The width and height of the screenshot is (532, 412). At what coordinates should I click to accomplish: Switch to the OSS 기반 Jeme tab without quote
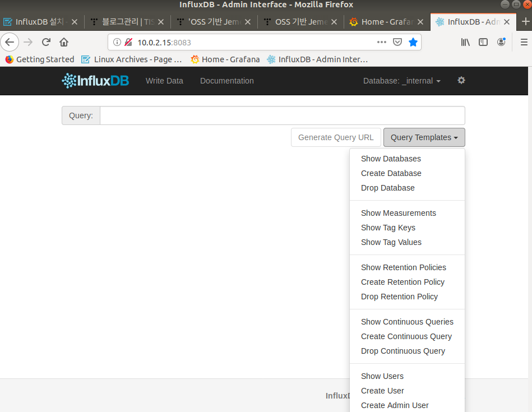point(300,22)
